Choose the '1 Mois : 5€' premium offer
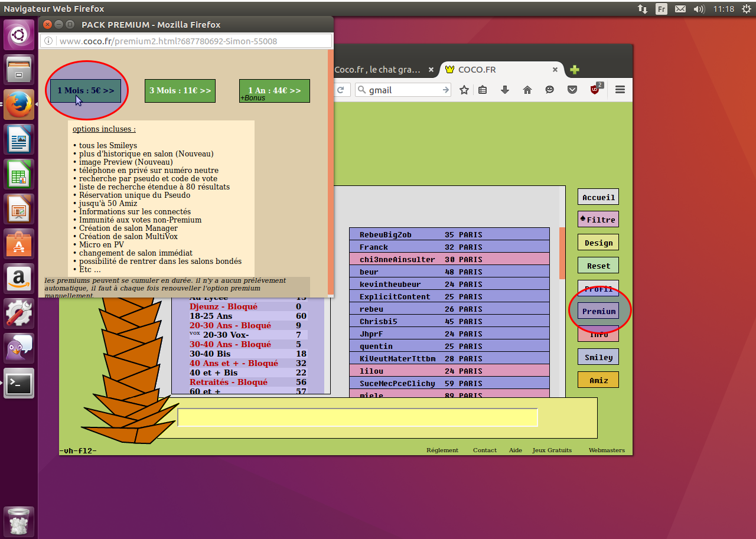 pyautogui.click(x=86, y=91)
